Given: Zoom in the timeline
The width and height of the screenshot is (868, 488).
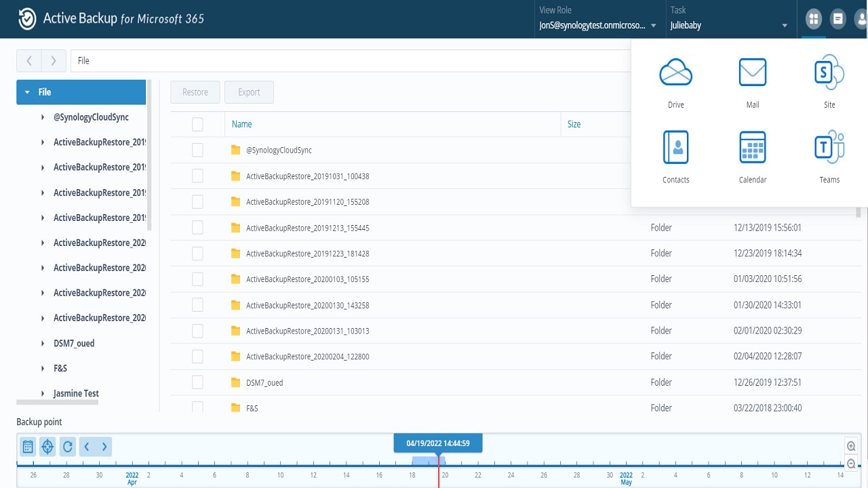Looking at the screenshot, I should click(851, 446).
